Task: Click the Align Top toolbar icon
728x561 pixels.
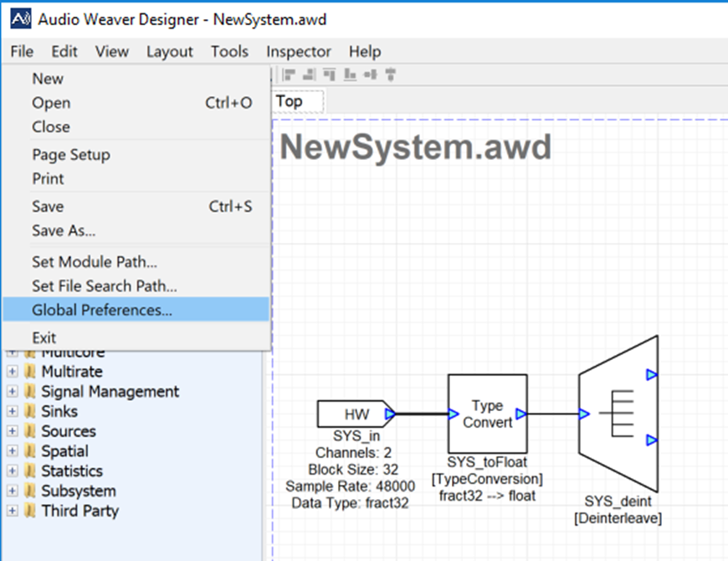Action: tap(330, 75)
